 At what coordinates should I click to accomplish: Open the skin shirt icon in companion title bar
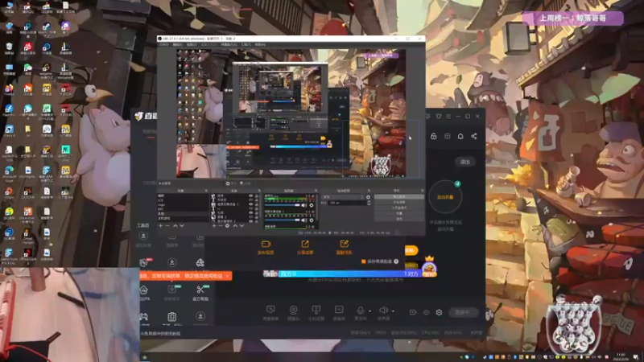pos(439,117)
